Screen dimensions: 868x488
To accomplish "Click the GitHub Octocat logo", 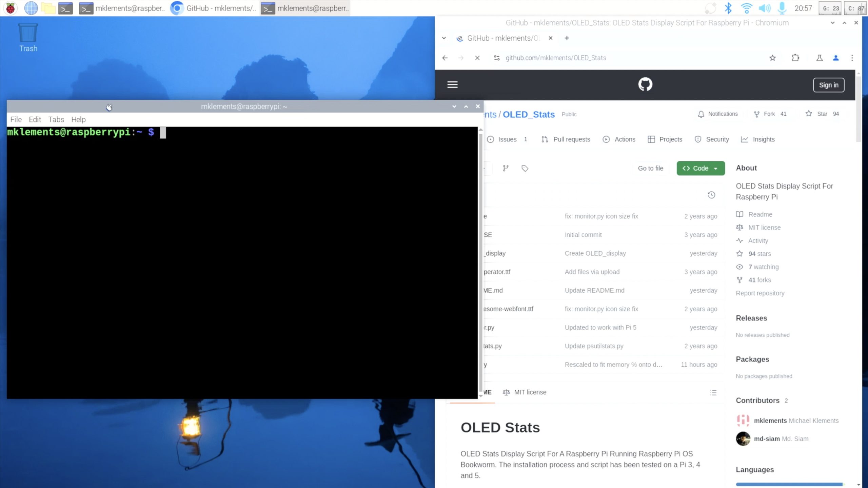I will pos(645,84).
